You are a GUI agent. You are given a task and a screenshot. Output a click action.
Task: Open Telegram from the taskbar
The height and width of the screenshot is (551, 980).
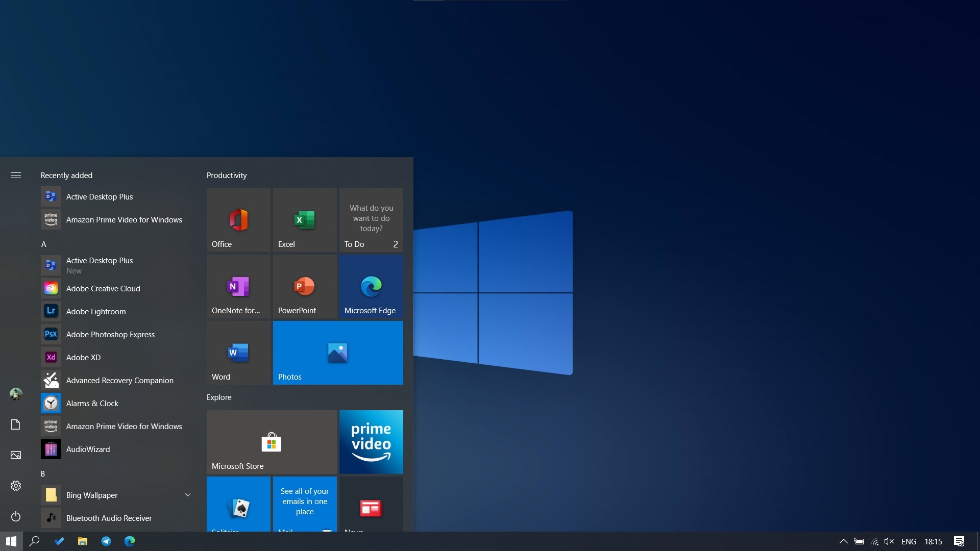tap(106, 541)
